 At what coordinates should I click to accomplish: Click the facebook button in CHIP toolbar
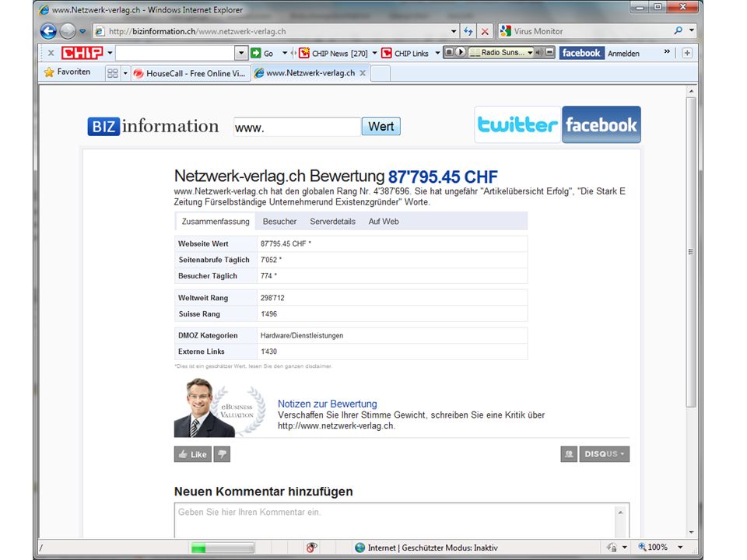[581, 53]
